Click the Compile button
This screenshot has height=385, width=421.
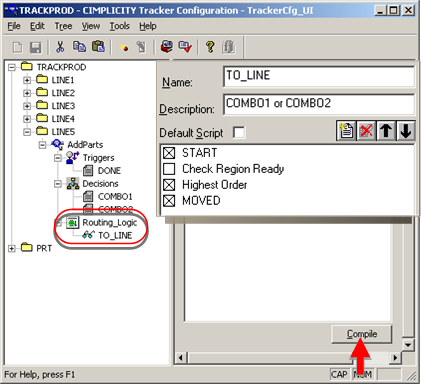pyautogui.click(x=362, y=334)
